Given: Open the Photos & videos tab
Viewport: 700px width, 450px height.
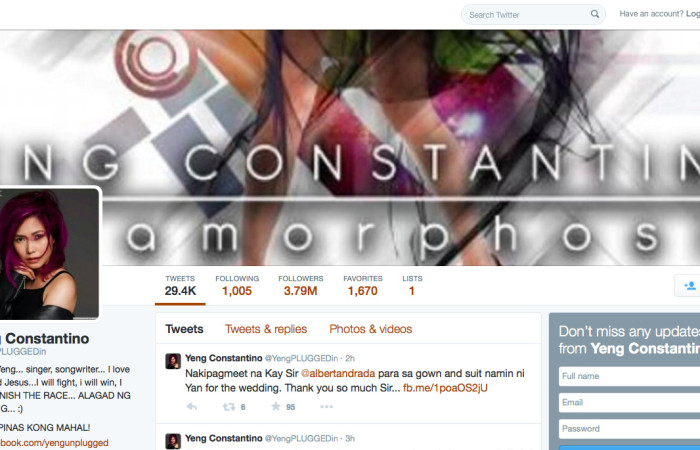Looking at the screenshot, I should [371, 329].
